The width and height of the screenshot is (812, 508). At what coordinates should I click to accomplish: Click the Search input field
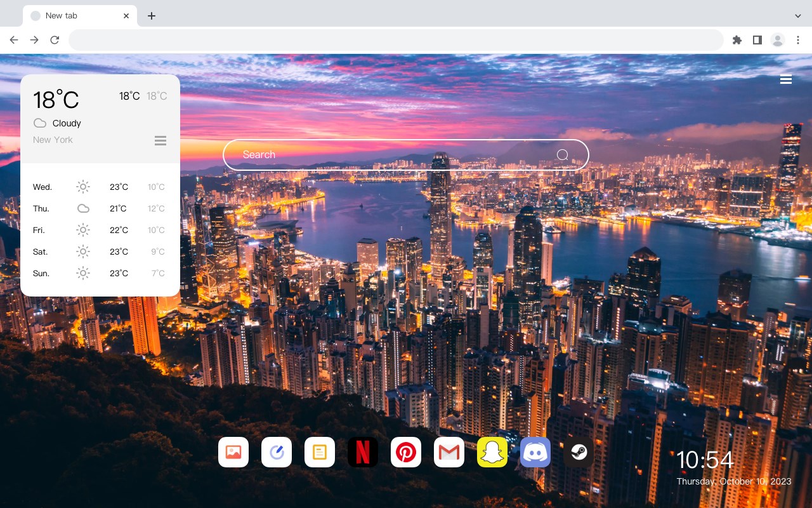[x=406, y=155]
